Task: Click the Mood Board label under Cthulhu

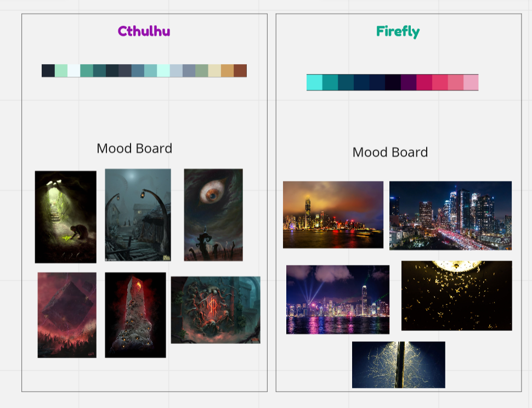Action: point(134,149)
